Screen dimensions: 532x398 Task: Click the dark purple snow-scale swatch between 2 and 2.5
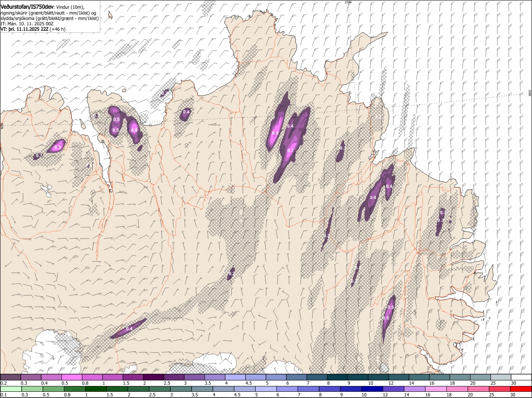point(153,377)
